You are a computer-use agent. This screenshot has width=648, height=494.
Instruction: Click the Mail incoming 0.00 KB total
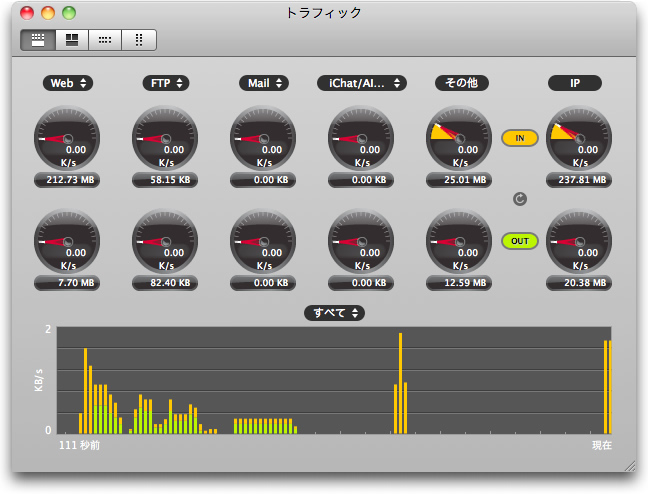(263, 180)
